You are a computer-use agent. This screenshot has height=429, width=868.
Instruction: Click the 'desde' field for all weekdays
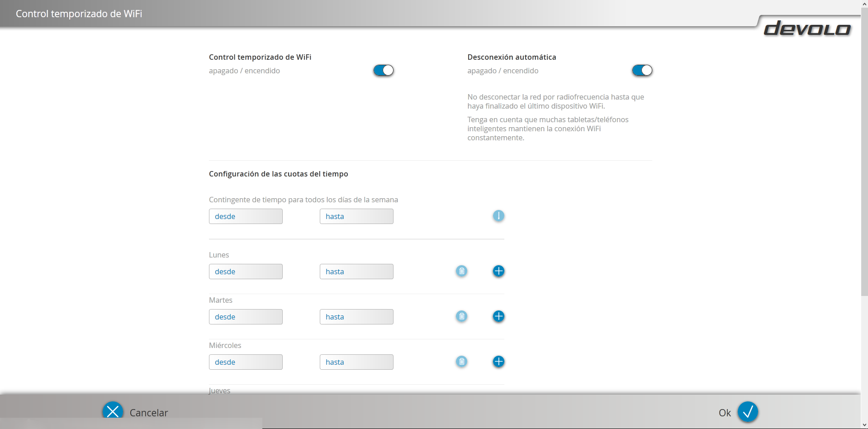coord(246,216)
